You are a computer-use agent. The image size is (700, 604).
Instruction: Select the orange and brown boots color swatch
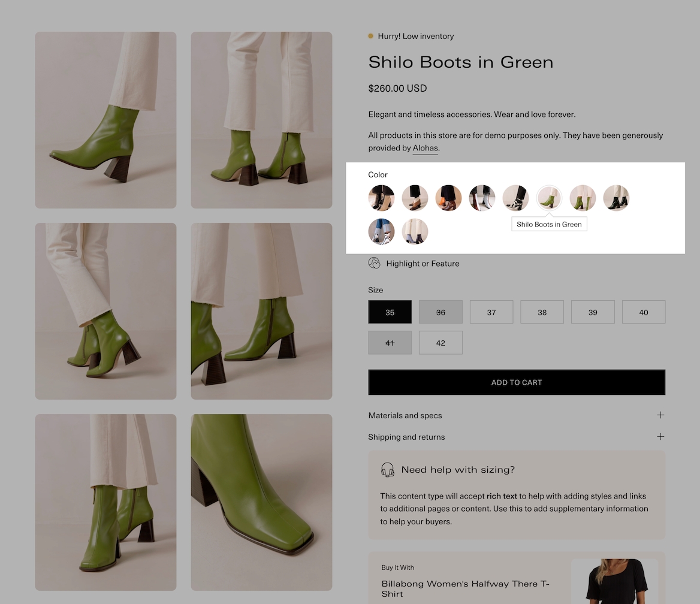(448, 198)
